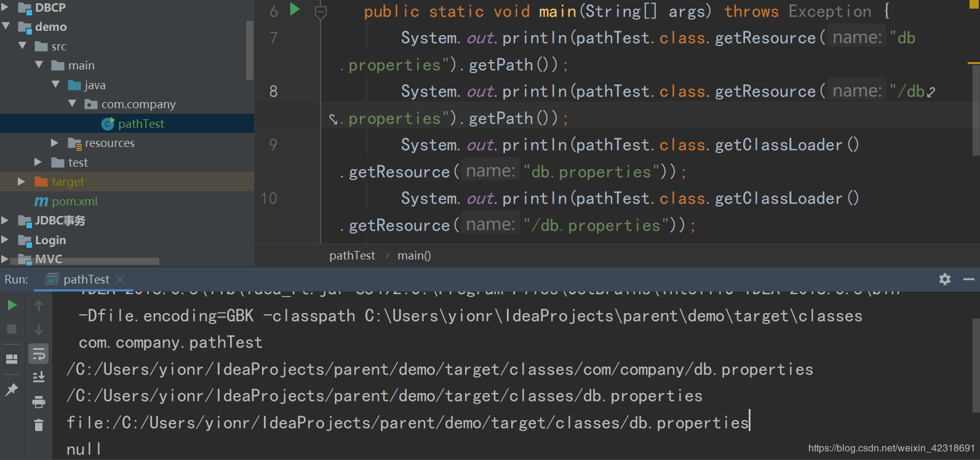
Task: Expand the test folder
Action: [38, 162]
